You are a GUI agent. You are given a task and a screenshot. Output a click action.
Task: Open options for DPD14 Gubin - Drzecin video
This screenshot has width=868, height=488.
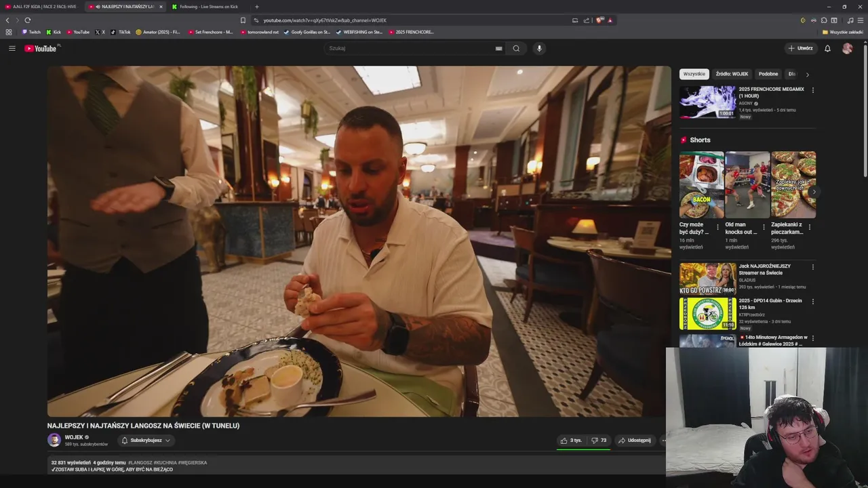(x=812, y=301)
